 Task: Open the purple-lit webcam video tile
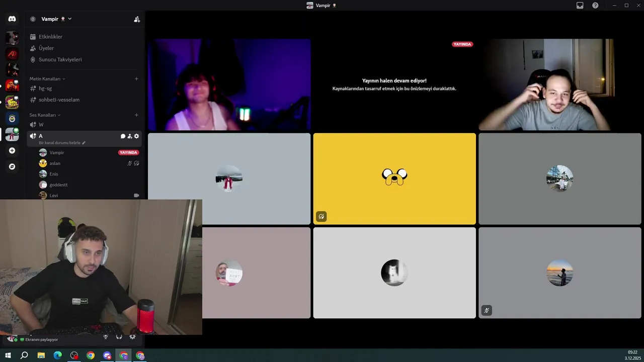click(229, 84)
